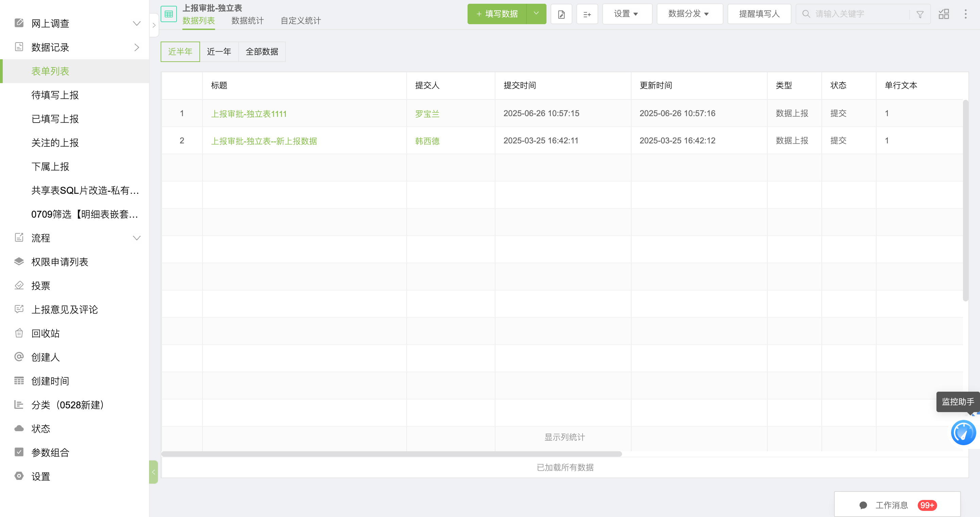Expand the 网上调查 chevron
980x517 pixels.
(136, 23)
